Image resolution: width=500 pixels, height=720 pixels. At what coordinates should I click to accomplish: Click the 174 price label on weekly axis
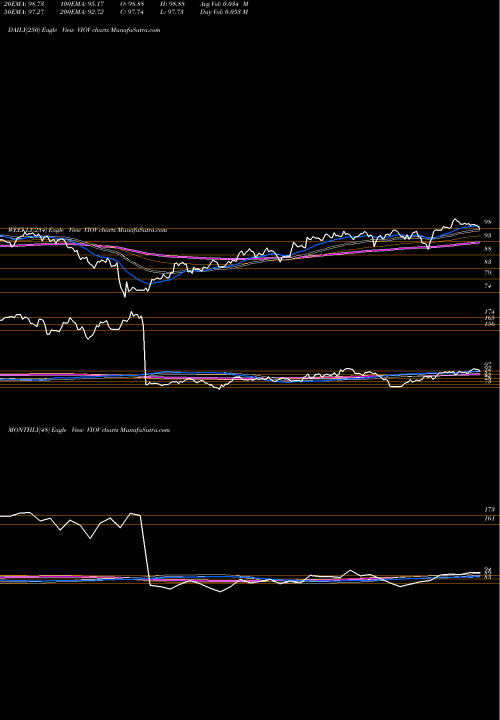[489, 312]
